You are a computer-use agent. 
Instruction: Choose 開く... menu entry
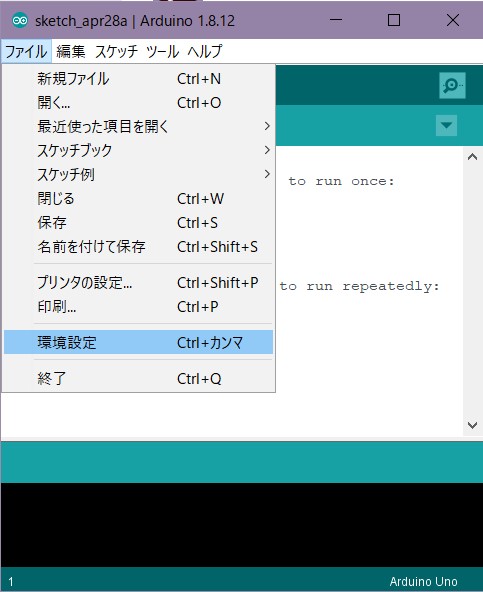(138, 103)
